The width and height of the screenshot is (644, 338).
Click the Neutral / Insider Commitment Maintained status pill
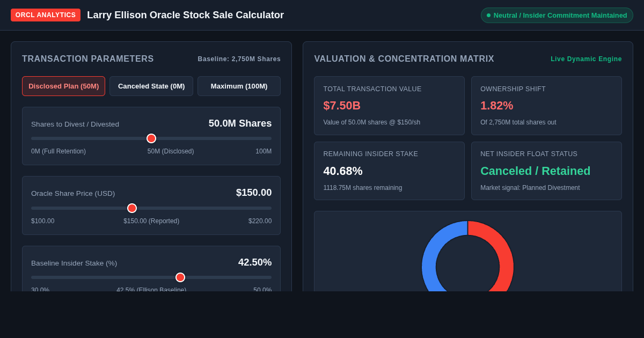pyautogui.click(x=557, y=15)
